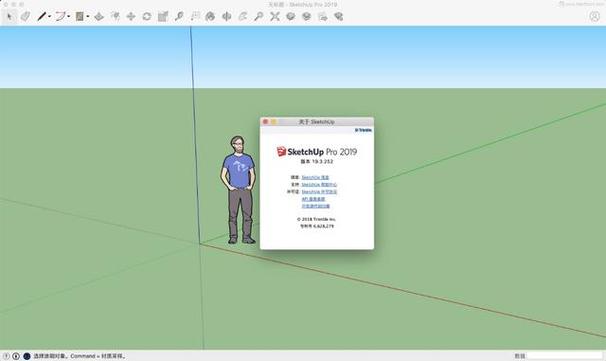Expand the Arc tool dropdown arrow
This screenshot has height=361, width=606.
click(69, 17)
